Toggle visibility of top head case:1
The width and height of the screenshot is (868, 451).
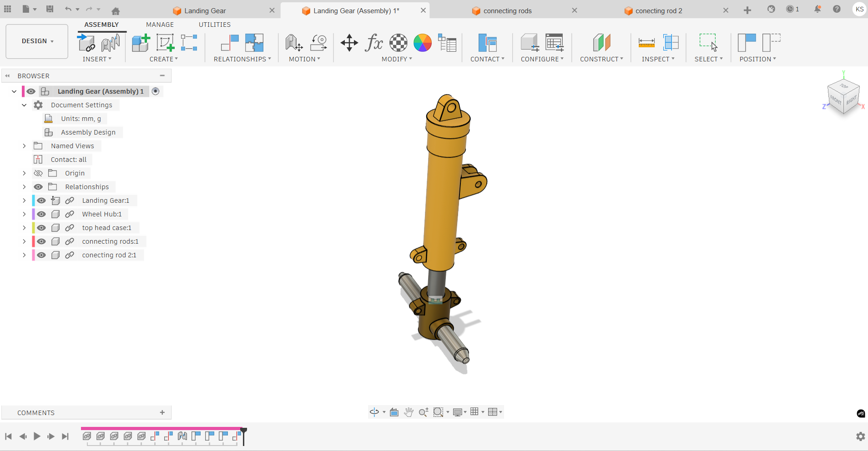[41, 228]
